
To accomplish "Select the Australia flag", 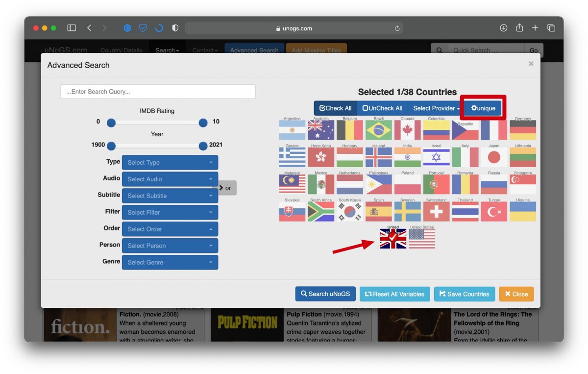I will pos(321,130).
